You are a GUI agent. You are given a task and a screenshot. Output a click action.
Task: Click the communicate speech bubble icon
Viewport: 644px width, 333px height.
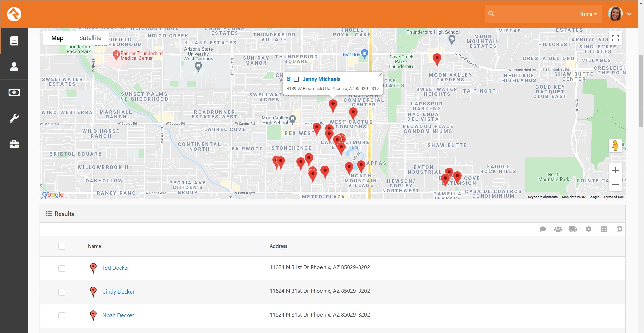tap(543, 229)
